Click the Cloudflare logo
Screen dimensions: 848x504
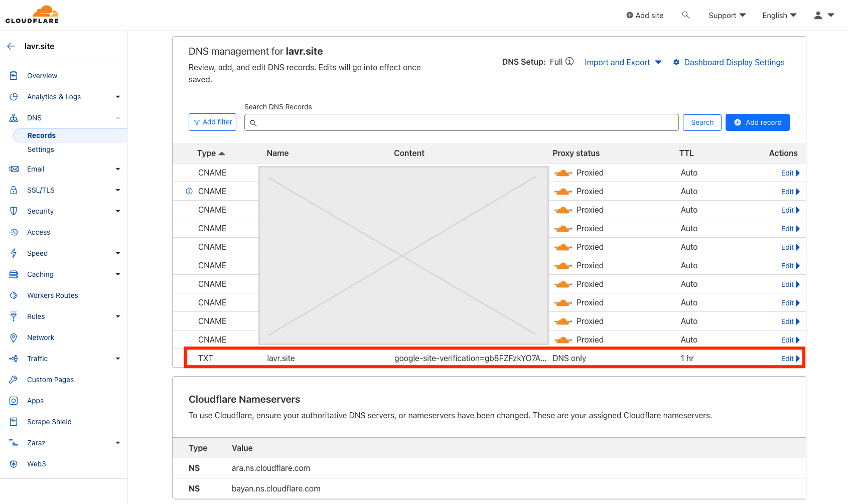[32, 15]
